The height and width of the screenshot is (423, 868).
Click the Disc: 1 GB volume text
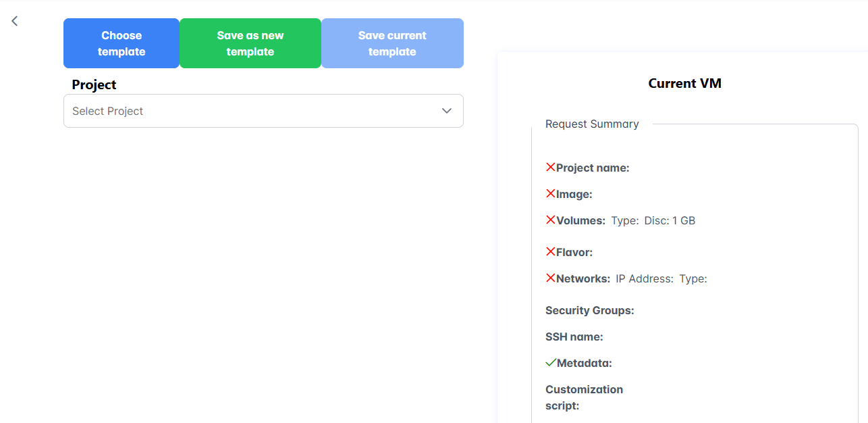pyautogui.click(x=670, y=220)
